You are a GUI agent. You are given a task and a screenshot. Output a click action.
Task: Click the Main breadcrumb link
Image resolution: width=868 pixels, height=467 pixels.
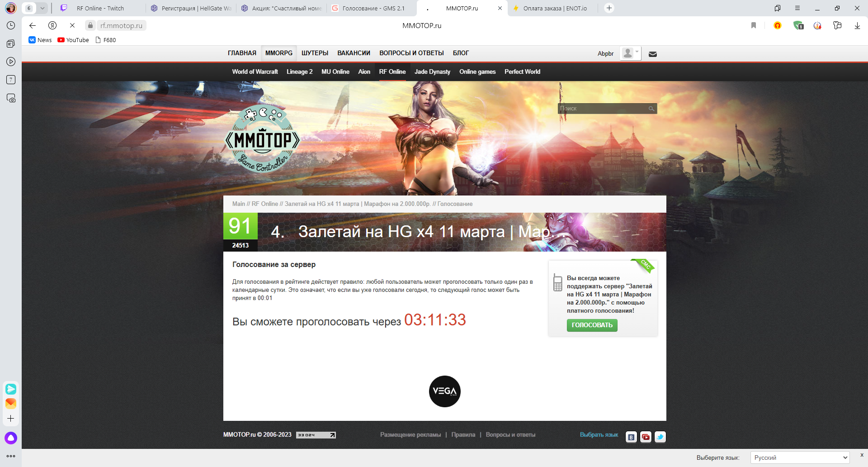[x=239, y=204]
